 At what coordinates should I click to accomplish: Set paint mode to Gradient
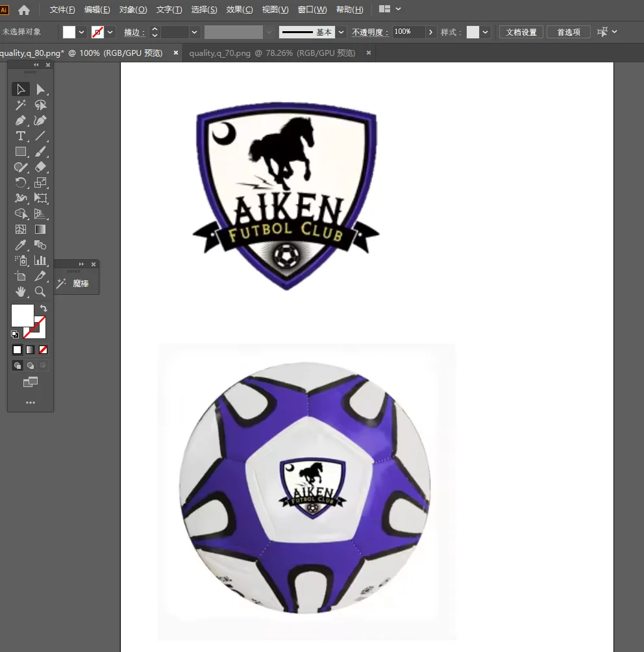[30, 349]
